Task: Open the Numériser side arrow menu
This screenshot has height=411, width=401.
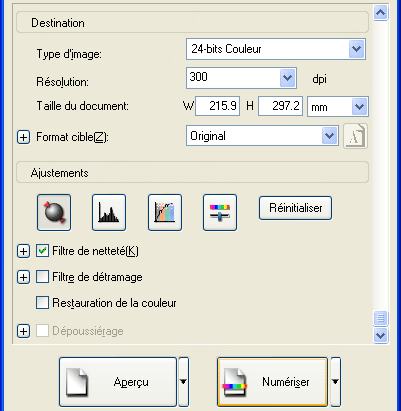Action: point(335,382)
